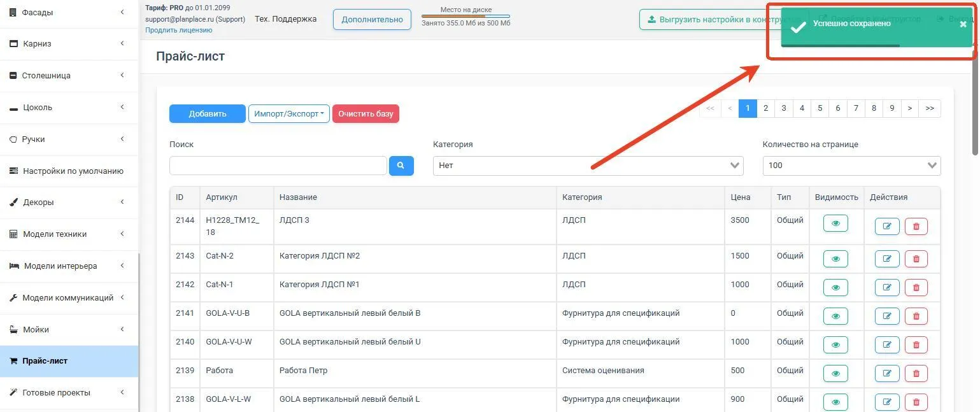Click the Дополнительно button
980x412 pixels.
372,19
